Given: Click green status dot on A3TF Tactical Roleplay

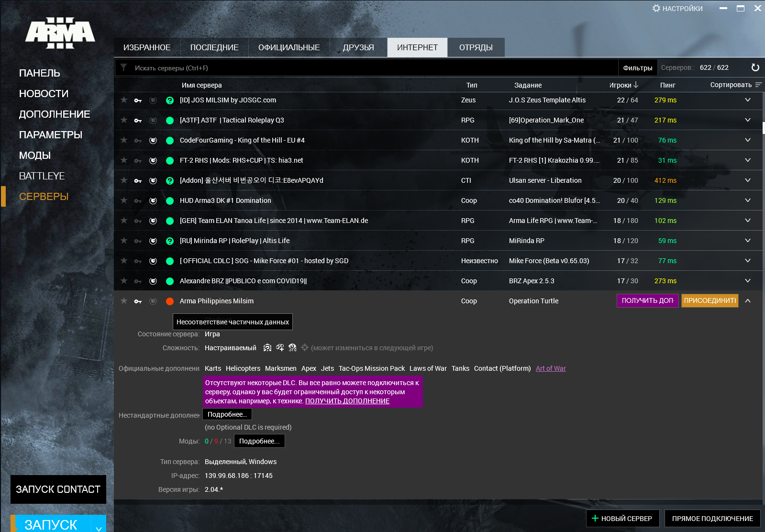Looking at the screenshot, I should [x=170, y=121].
